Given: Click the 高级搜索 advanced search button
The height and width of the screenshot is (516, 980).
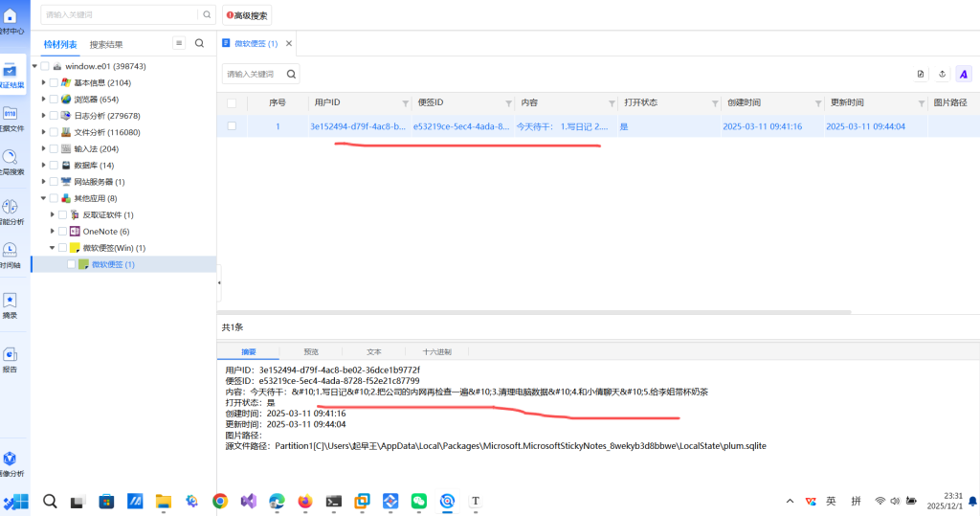Looking at the screenshot, I should 247,15.
